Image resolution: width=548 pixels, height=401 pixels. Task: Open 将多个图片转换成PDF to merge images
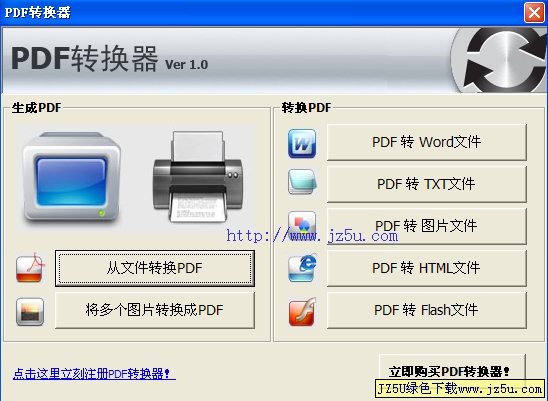(x=155, y=310)
